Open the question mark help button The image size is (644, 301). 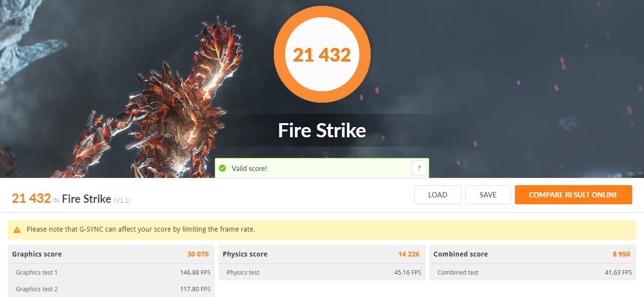tap(419, 168)
